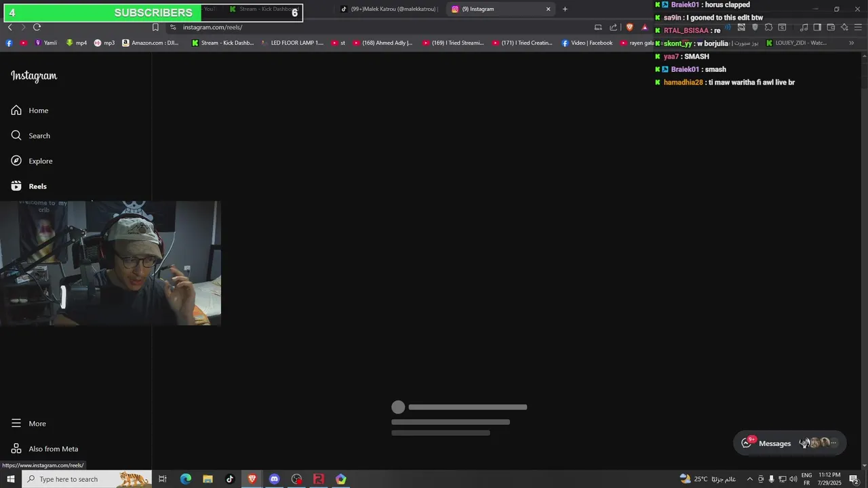The height and width of the screenshot is (488, 868).
Task: Open the LOUJEY_ZIDI Kick bookmark
Action: [797, 43]
